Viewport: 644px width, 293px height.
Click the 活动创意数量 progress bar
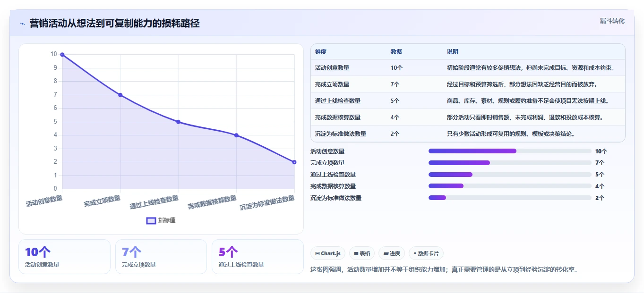pos(510,151)
